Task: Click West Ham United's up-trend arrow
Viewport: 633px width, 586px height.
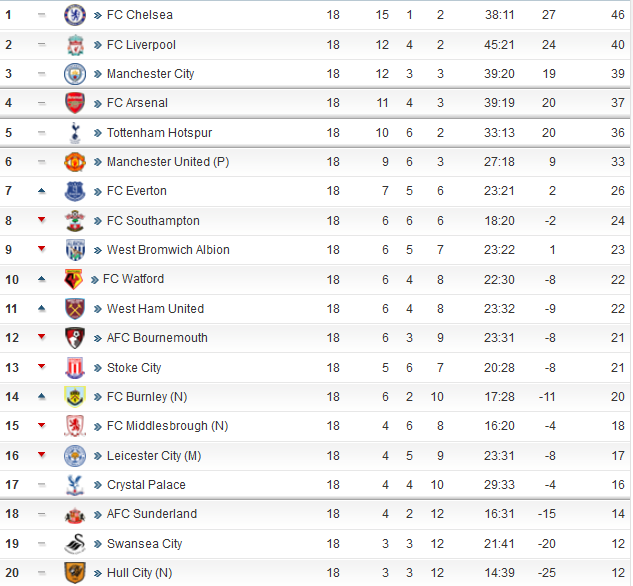Action: (41, 308)
